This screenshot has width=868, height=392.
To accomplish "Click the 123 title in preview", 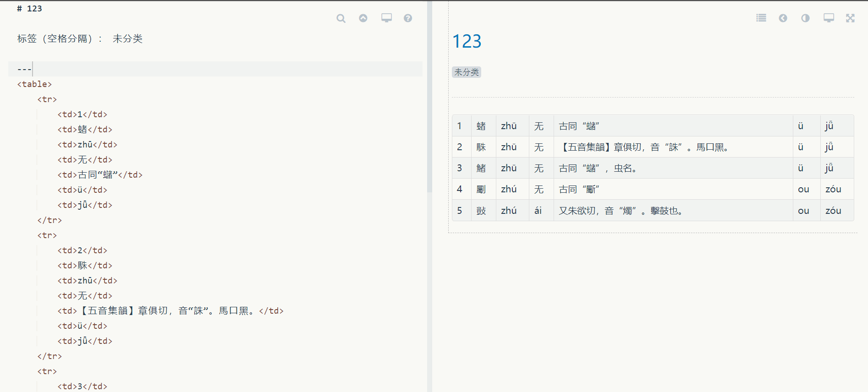I will point(467,41).
